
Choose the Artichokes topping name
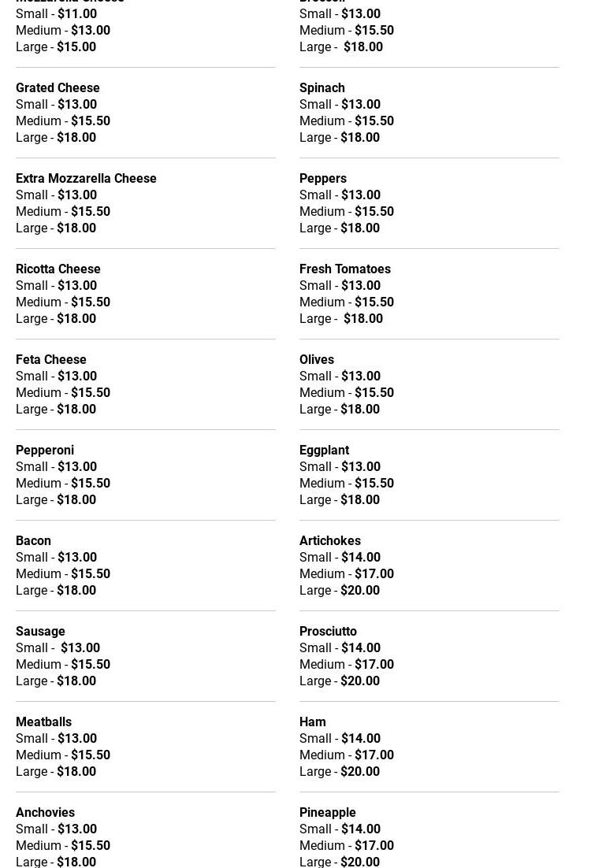pos(329,540)
